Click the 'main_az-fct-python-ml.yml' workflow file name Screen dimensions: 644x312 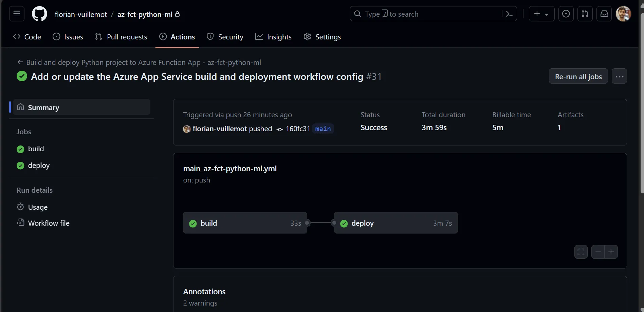(230, 169)
